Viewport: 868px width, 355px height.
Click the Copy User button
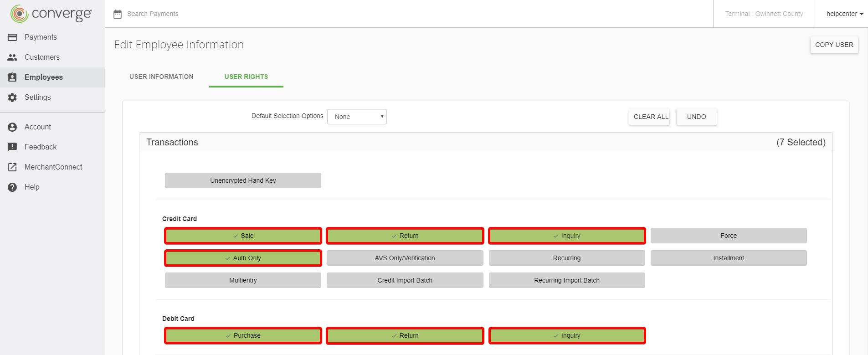click(x=834, y=45)
